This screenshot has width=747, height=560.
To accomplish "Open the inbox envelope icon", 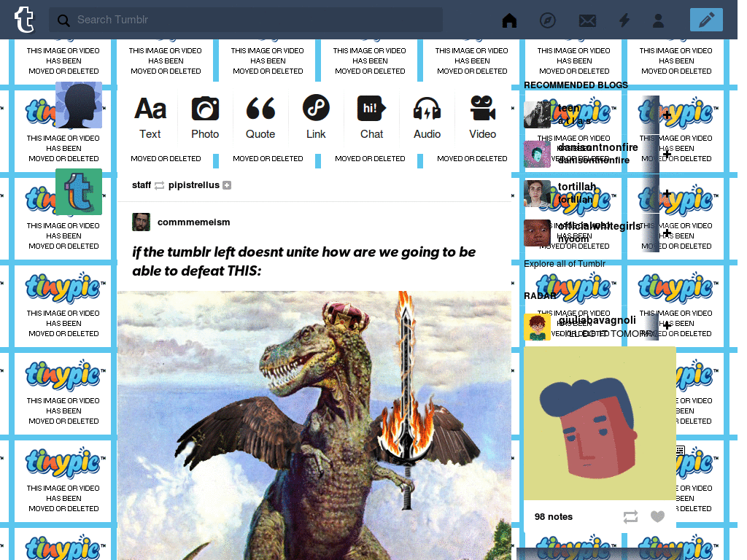I will pos(587,20).
